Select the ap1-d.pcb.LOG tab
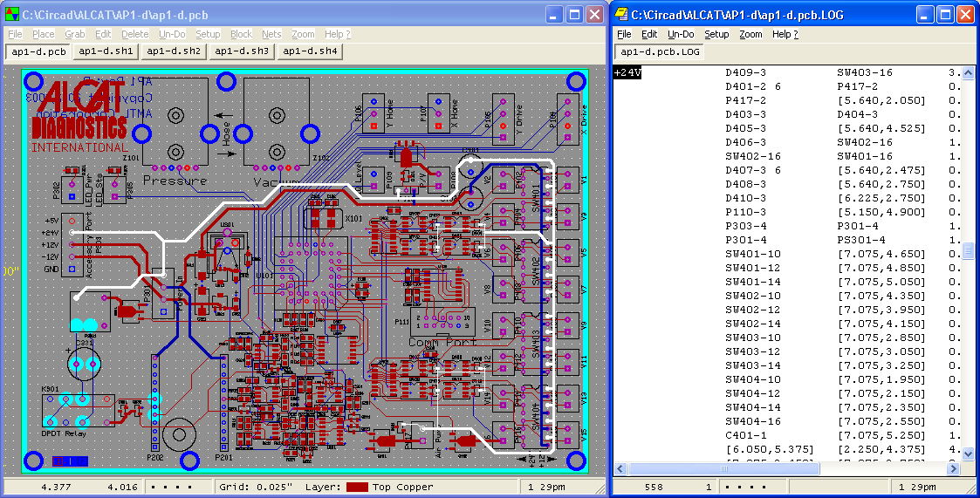The image size is (980, 498). click(659, 51)
